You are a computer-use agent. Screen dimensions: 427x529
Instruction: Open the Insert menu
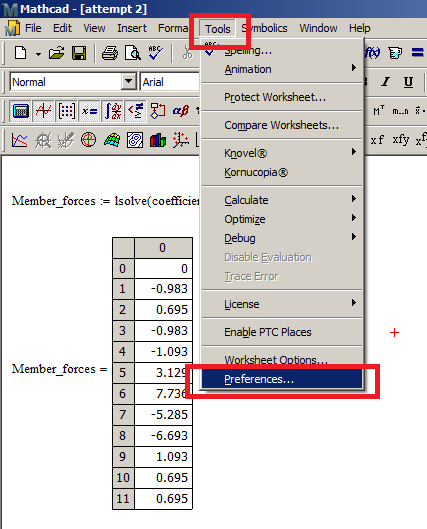tap(132, 28)
